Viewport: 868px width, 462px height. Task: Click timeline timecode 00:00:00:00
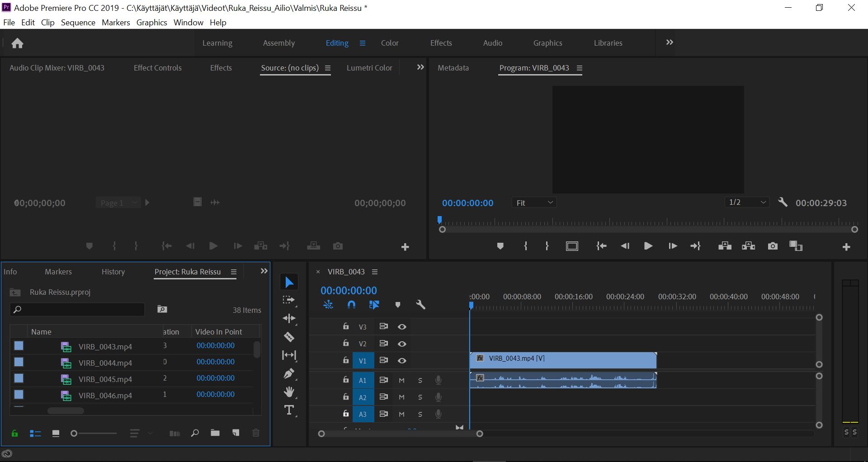tap(349, 291)
